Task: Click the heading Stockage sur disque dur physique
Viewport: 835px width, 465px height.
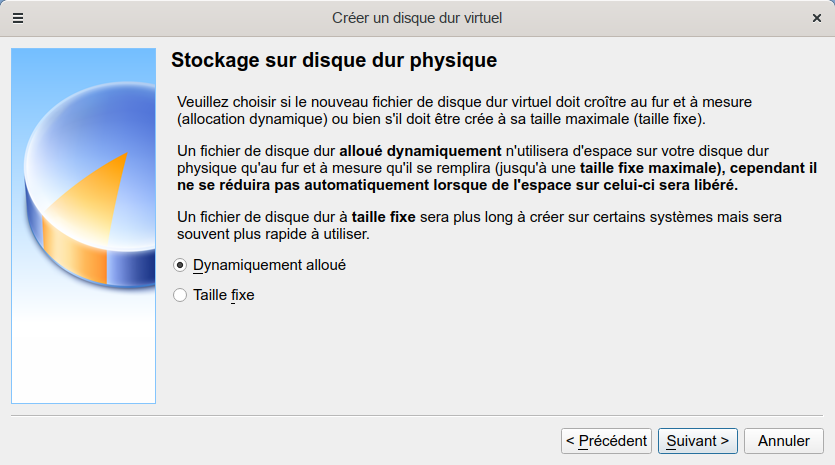Action: click(334, 60)
